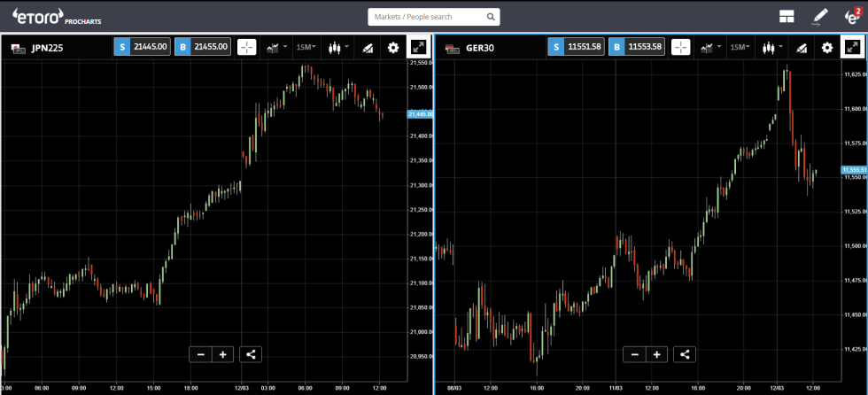Expand 15M timeframe dropdown on JPN225

point(306,48)
